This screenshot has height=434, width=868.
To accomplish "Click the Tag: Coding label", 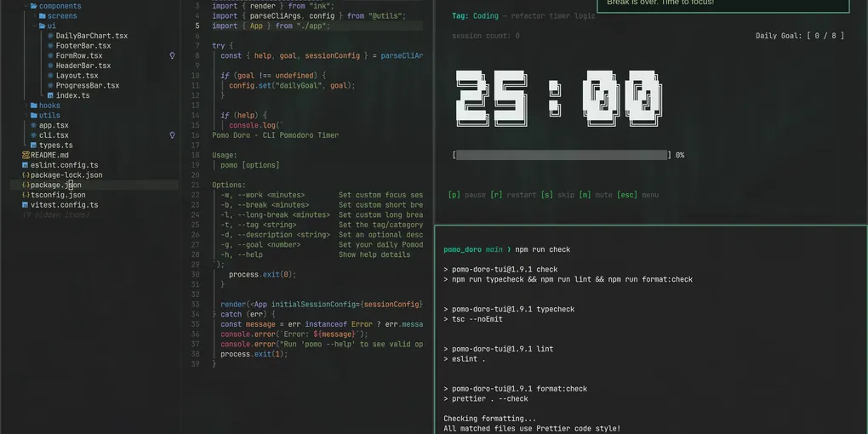I will pyautogui.click(x=475, y=16).
